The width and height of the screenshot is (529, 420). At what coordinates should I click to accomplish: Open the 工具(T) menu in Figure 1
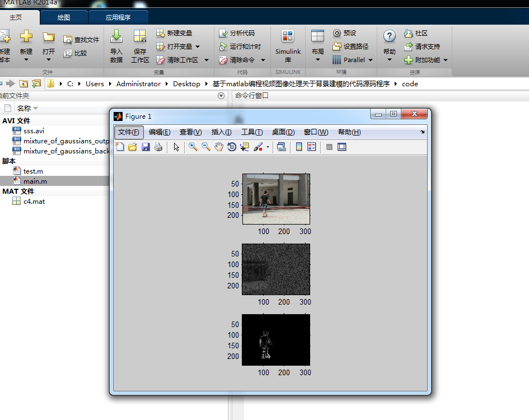pyautogui.click(x=252, y=132)
